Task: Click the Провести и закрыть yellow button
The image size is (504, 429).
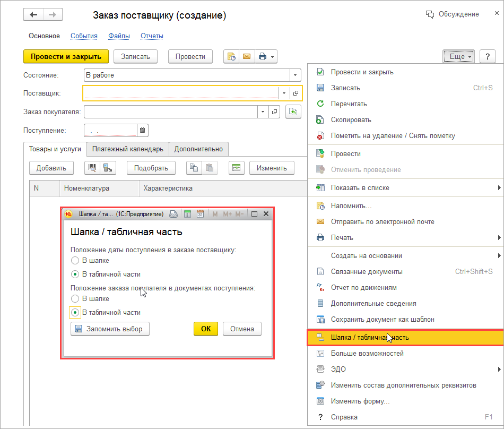Action: click(66, 57)
